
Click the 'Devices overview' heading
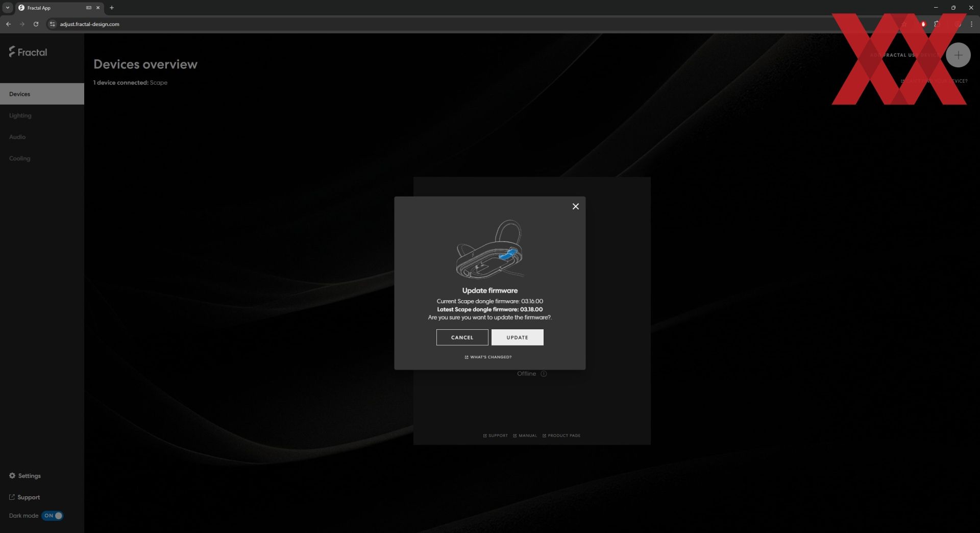click(x=145, y=64)
